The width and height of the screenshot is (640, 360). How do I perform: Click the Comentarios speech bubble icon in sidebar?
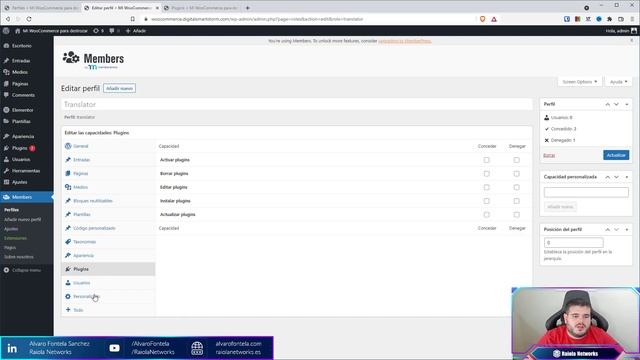click(6, 95)
